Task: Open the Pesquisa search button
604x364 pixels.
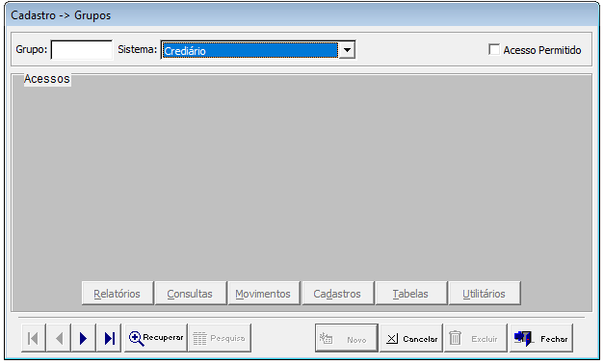Action: click(x=220, y=338)
